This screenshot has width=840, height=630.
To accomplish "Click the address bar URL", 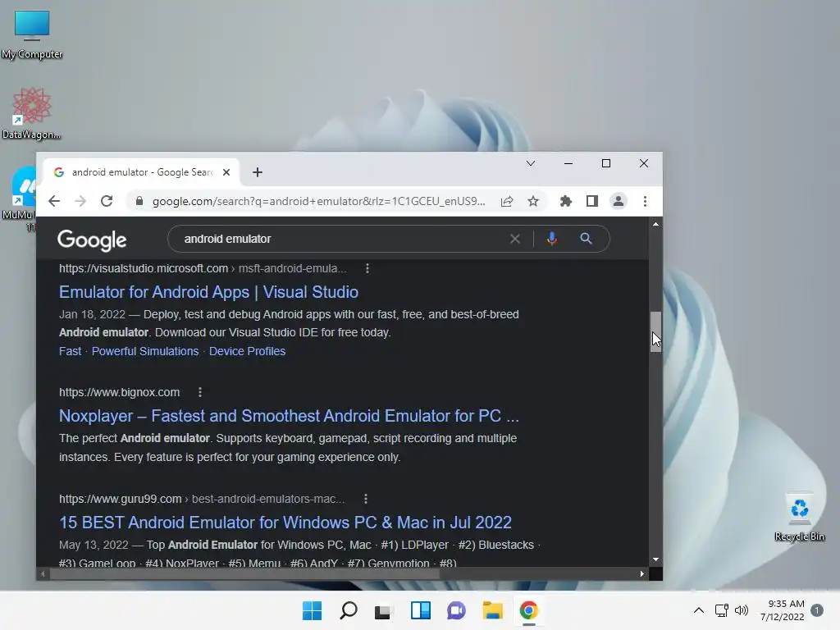I will point(319,202).
